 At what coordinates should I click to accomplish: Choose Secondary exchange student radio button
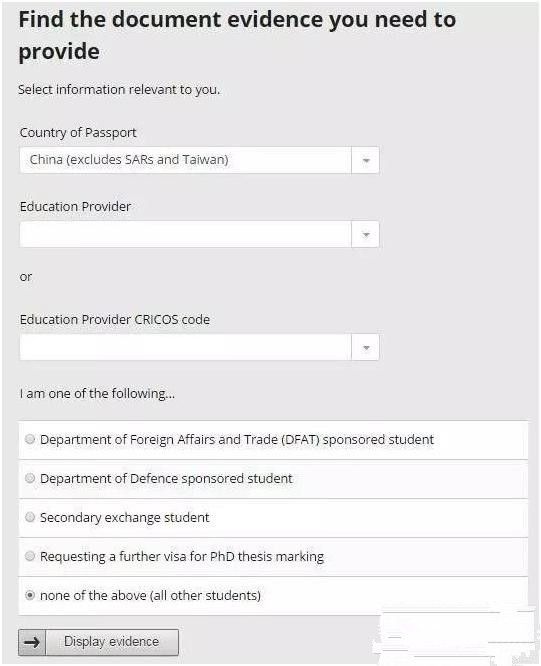(x=30, y=517)
